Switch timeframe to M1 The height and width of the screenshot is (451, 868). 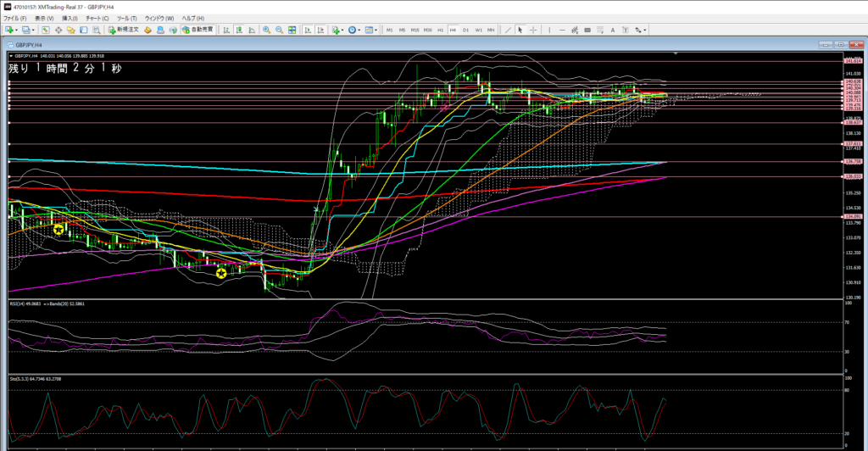coord(389,30)
